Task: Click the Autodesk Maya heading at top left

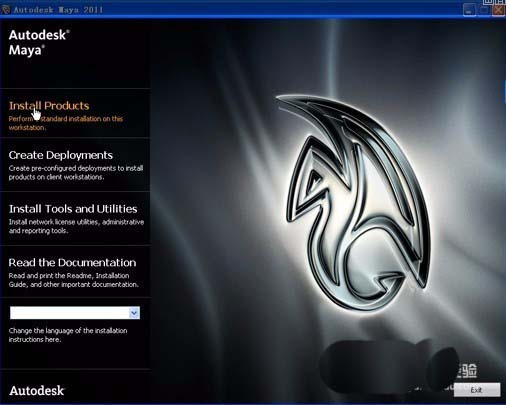Action: (39, 42)
